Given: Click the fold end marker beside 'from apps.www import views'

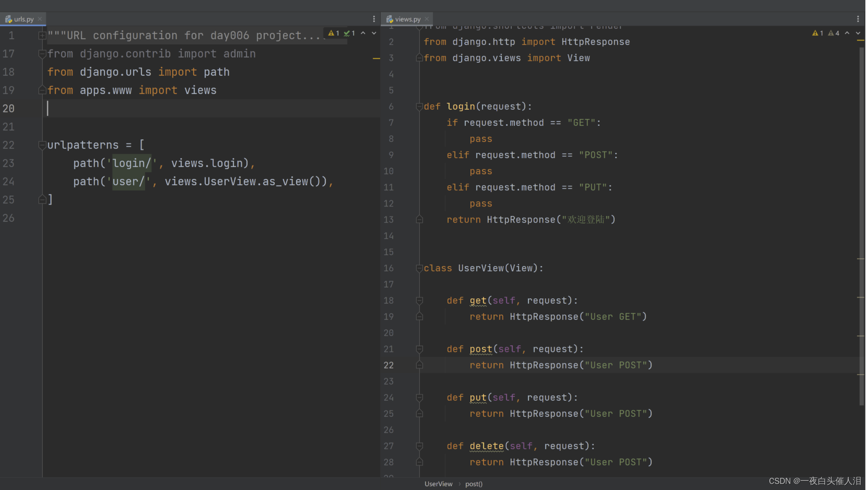Looking at the screenshot, I should (42, 90).
